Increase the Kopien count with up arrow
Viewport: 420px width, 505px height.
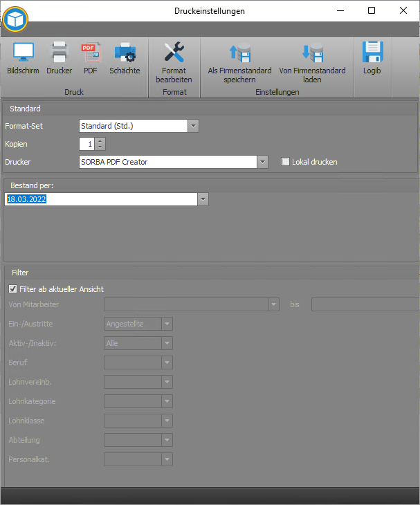click(x=101, y=141)
